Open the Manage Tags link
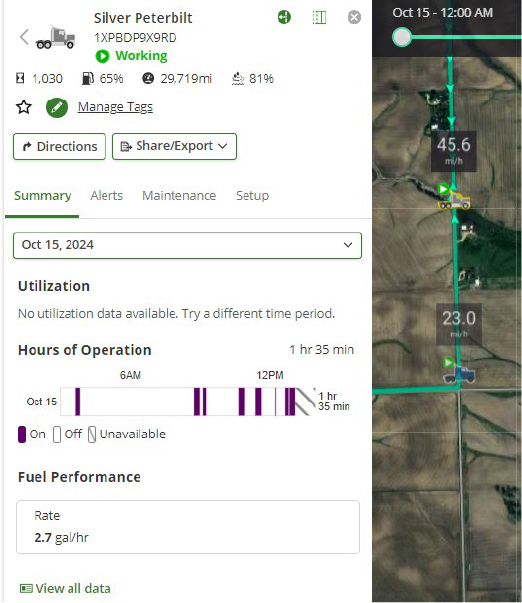522x603 pixels. point(115,107)
